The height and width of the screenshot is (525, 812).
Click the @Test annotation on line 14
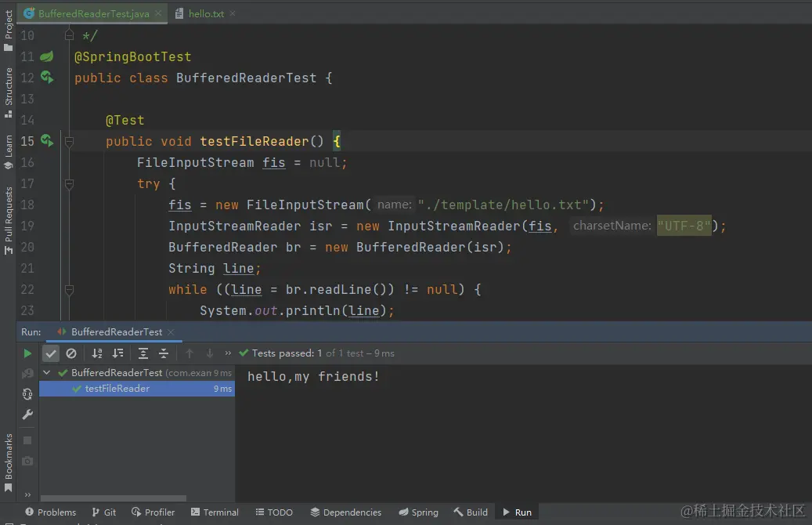pos(125,120)
